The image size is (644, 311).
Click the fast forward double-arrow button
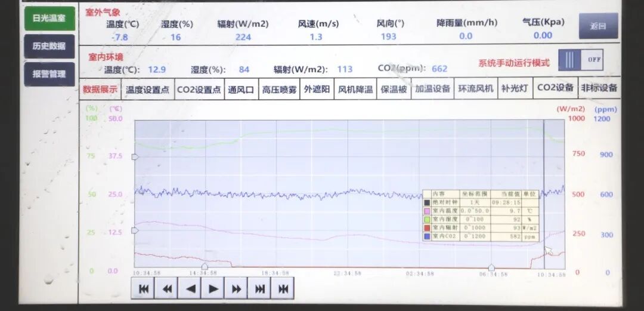point(236,289)
